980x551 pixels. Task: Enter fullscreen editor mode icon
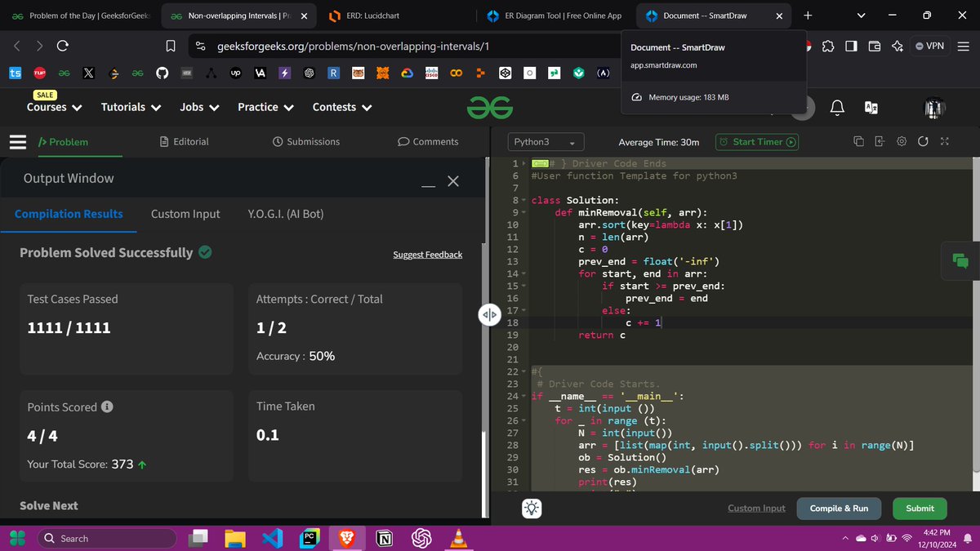tap(944, 141)
